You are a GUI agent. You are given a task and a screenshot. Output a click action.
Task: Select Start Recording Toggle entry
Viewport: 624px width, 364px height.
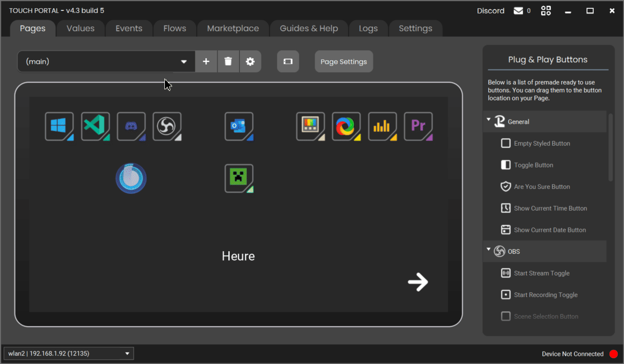[x=545, y=295]
